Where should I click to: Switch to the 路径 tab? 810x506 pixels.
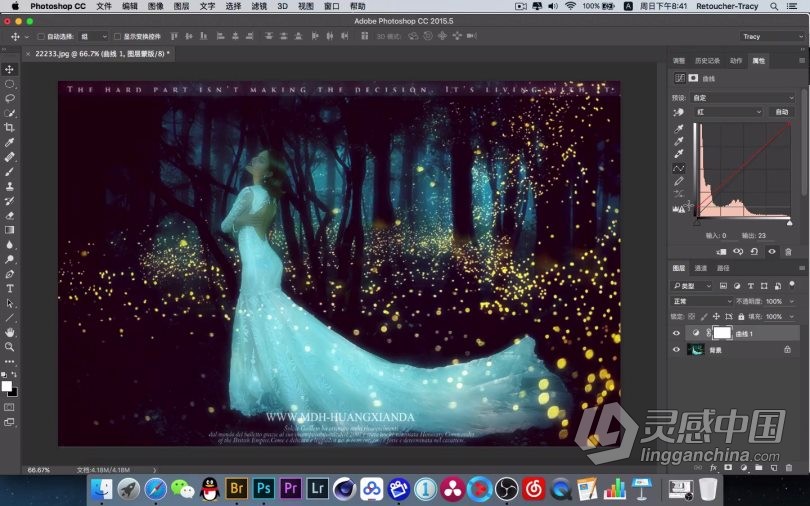coord(723,268)
